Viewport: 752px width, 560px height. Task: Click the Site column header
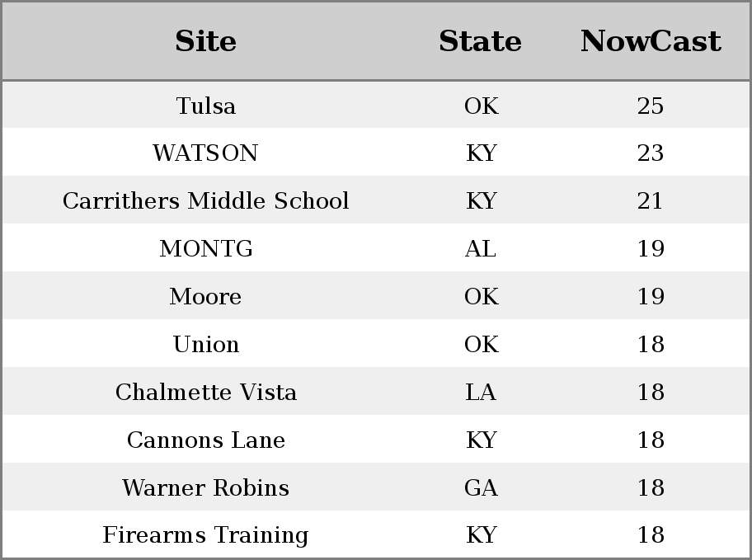206,41
